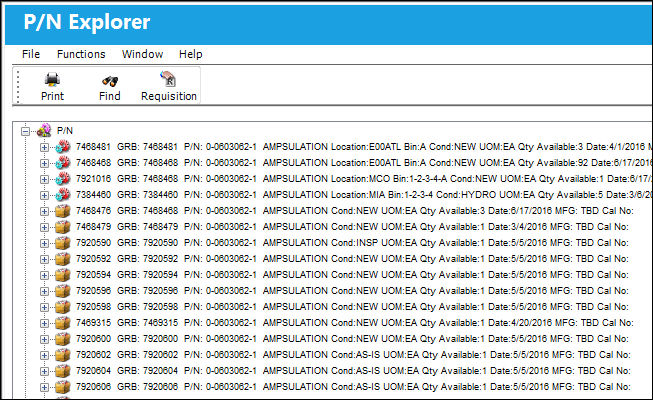Select row text 7920590 Cond:INSP

tap(352, 243)
